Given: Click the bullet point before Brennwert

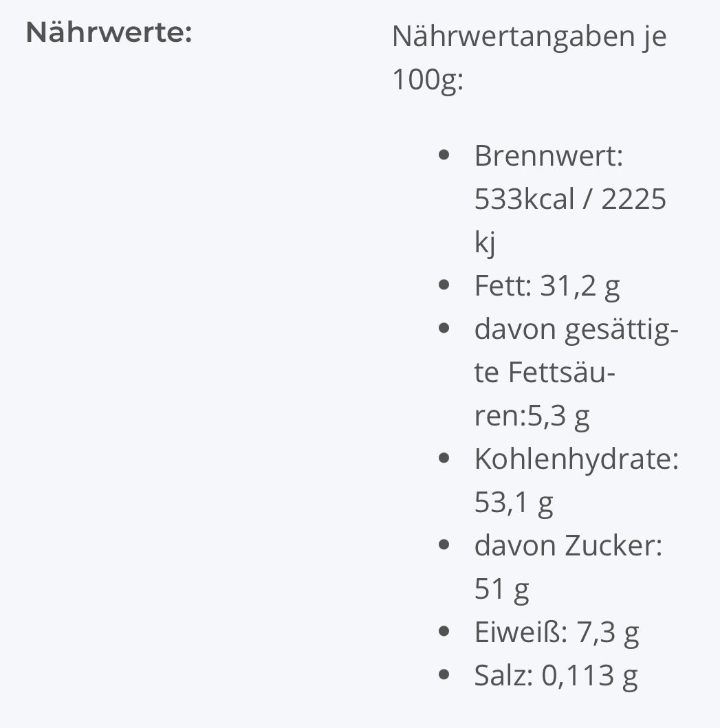Looking at the screenshot, I should click(444, 156).
